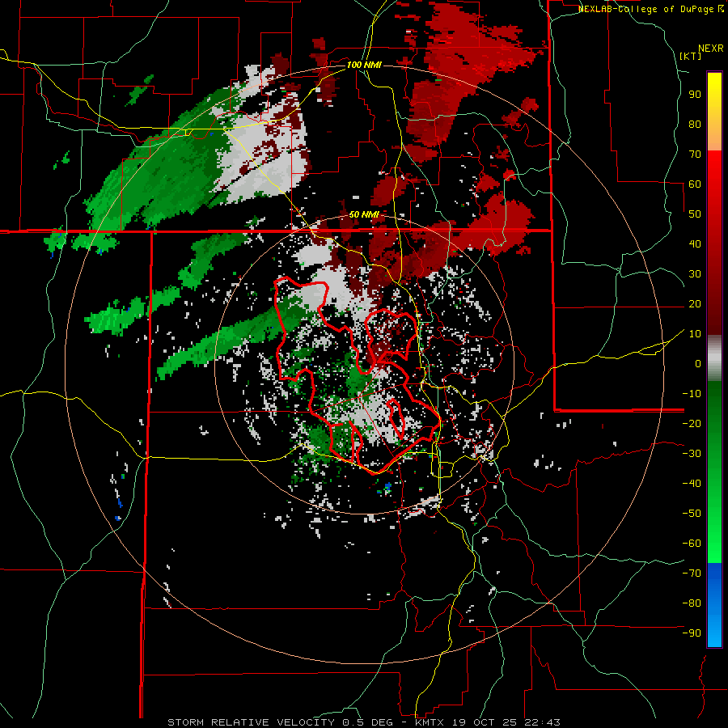The width and height of the screenshot is (728, 728).
Task: Click the blue bottom segment of color scale
Action: [714, 605]
